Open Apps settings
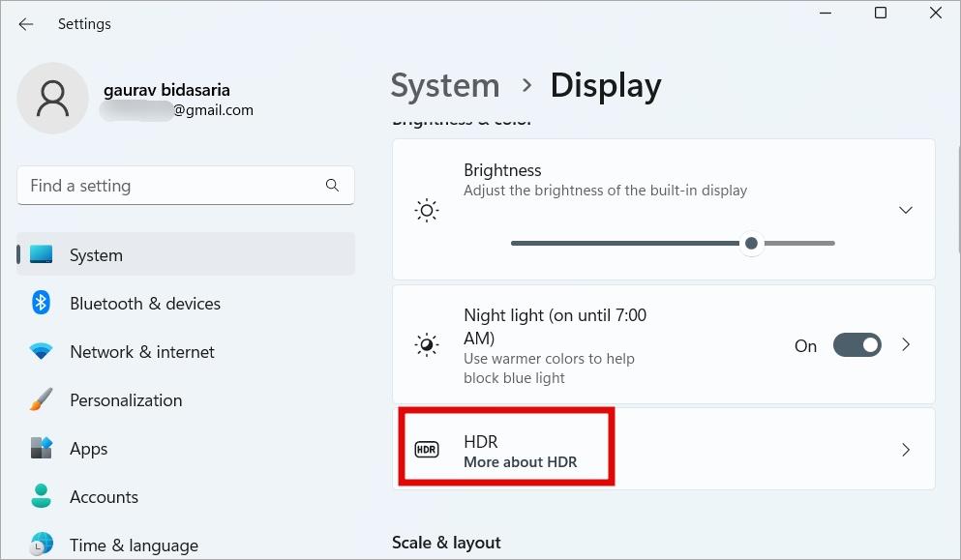 coord(186,448)
